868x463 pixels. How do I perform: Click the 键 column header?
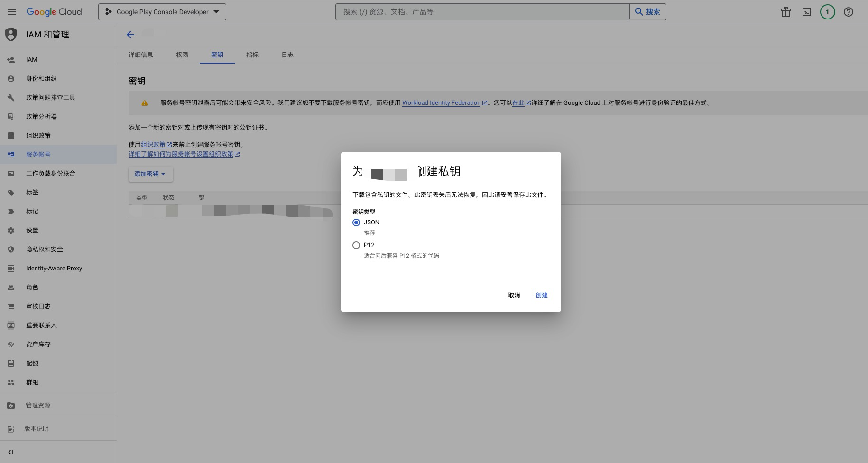pos(202,198)
